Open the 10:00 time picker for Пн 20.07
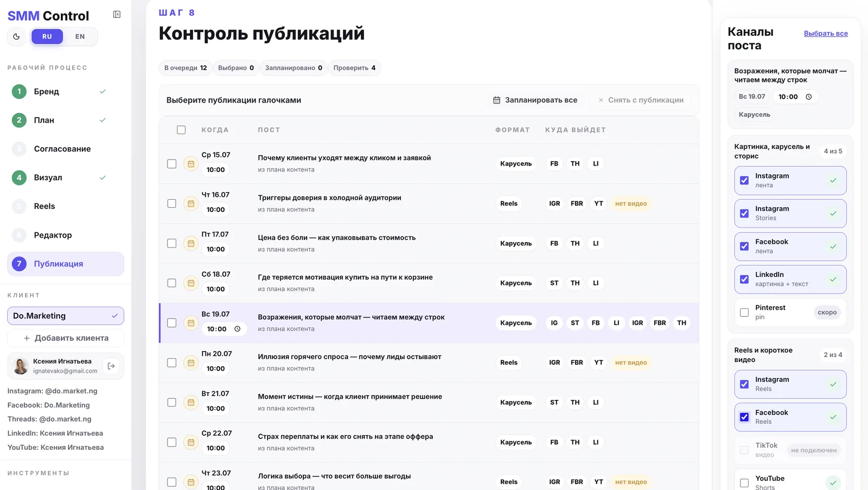The width and height of the screenshot is (868, 490). [x=215, y=369]
